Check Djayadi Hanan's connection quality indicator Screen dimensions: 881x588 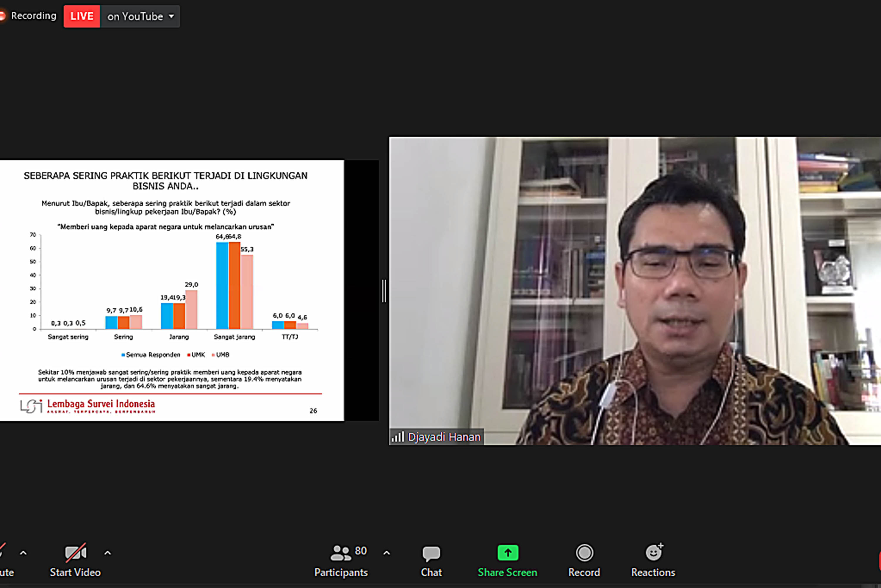pos(398,437)
